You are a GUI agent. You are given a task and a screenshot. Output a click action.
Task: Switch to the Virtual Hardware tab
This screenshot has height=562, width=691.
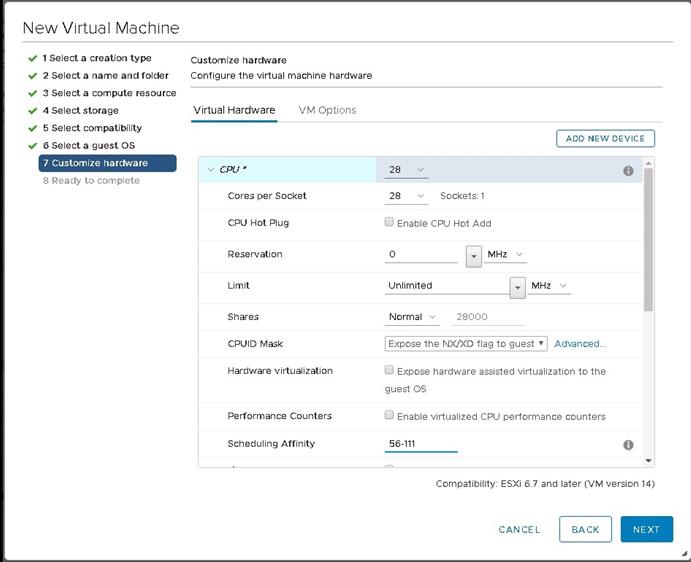tap(234, 110)
